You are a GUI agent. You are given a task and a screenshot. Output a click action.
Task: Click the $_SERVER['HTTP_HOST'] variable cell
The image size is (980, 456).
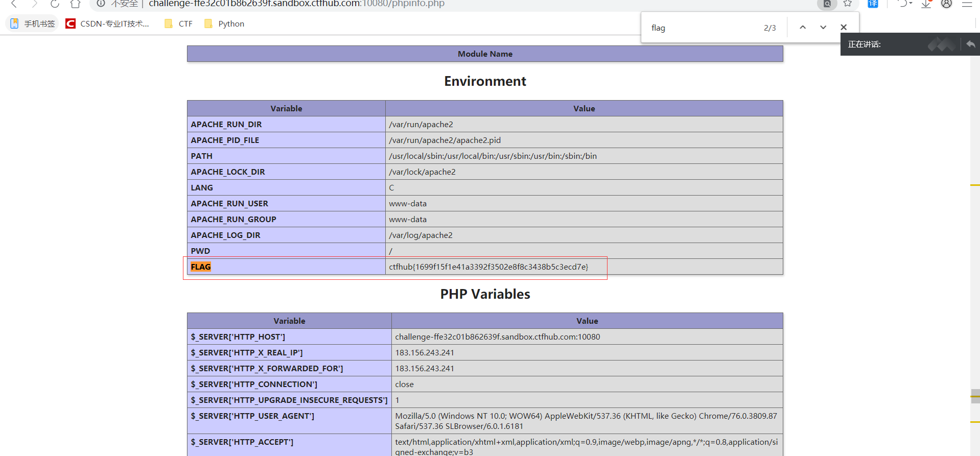289,337
